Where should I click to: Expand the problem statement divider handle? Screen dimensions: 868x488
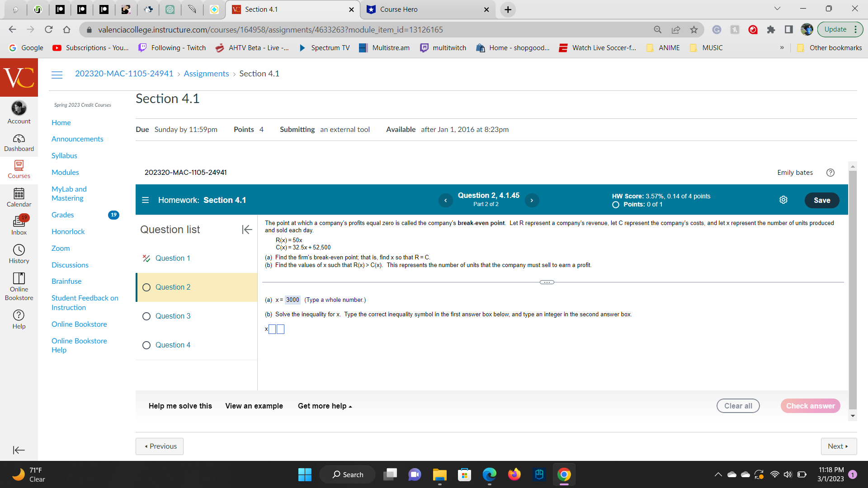[547, 282]
